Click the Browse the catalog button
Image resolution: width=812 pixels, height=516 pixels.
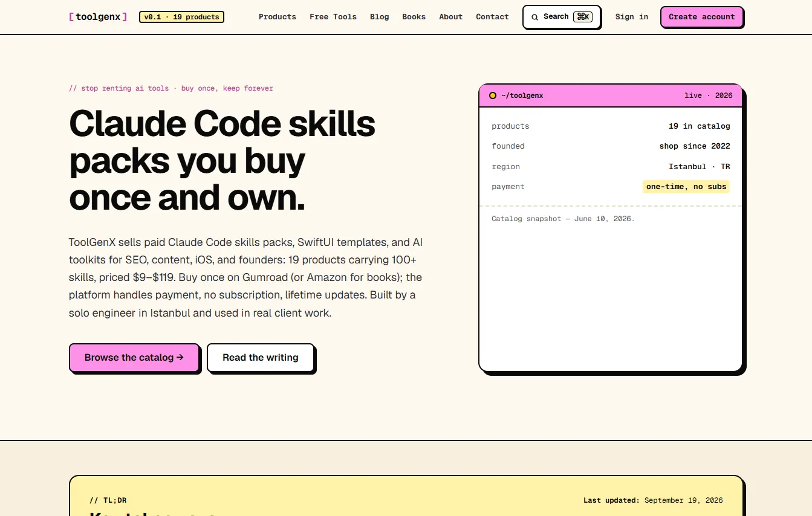(134, 358)
